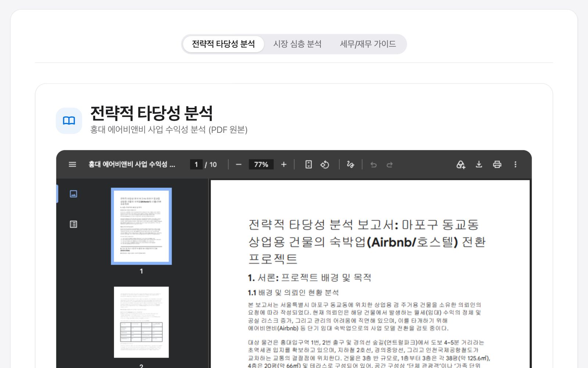Click the PDF title 홍대 에어비앤비 사업 수익성
This screenshot has height=368, width=588.
132,164
